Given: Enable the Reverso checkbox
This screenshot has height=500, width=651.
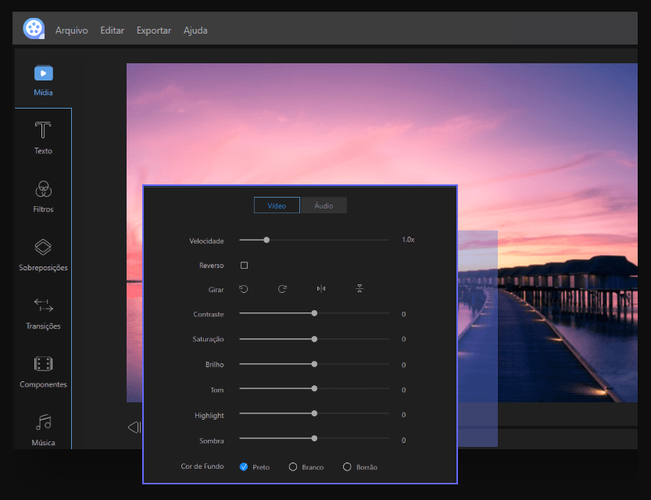Looking at the screenshot, I should (244, 265).
